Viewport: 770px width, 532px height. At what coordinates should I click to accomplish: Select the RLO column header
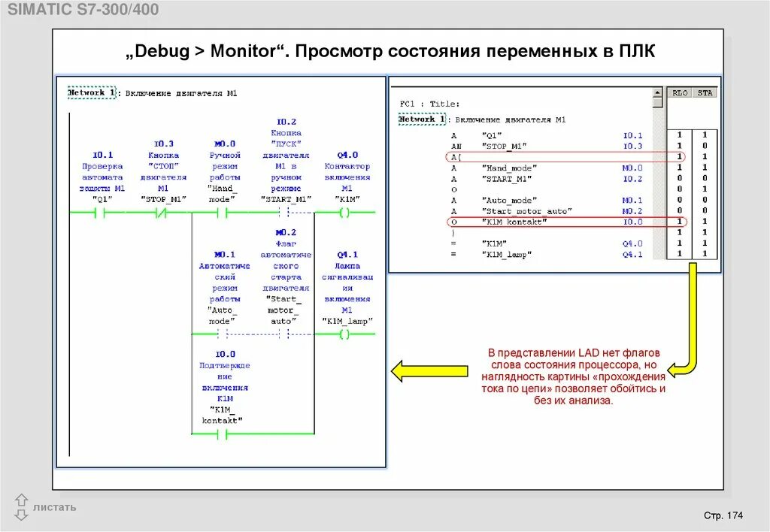[680, 92]
